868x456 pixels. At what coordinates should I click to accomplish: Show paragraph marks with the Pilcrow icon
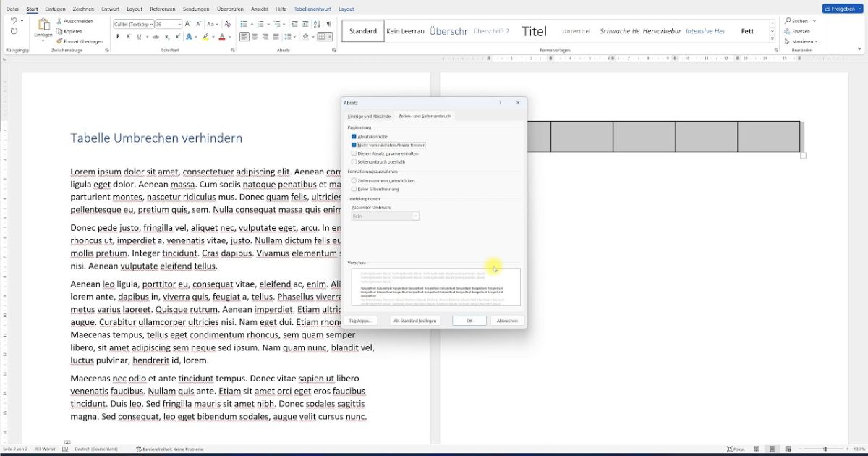pos(329,23)
